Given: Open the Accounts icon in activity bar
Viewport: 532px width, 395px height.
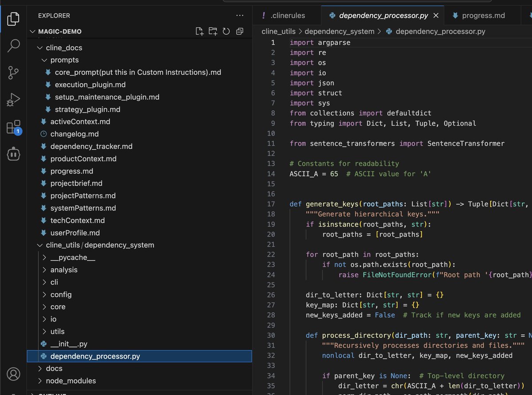Looking at the screenshot, I should pyautogui.click(x=13, y=374).
